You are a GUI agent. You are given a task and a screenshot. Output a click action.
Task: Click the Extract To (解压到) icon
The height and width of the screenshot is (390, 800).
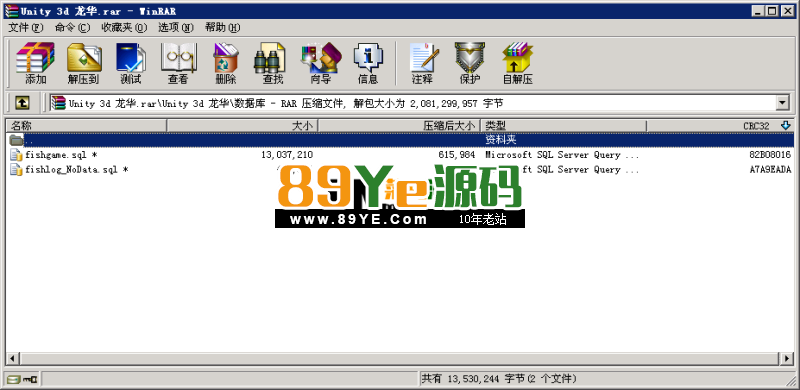[84, 63]
